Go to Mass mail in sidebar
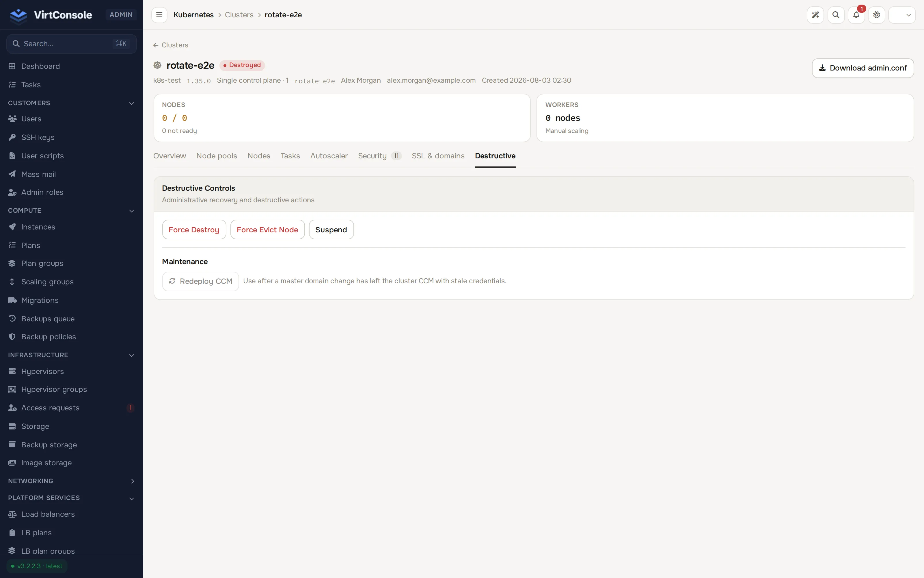The image size is (924, 578). click(71, 174)
